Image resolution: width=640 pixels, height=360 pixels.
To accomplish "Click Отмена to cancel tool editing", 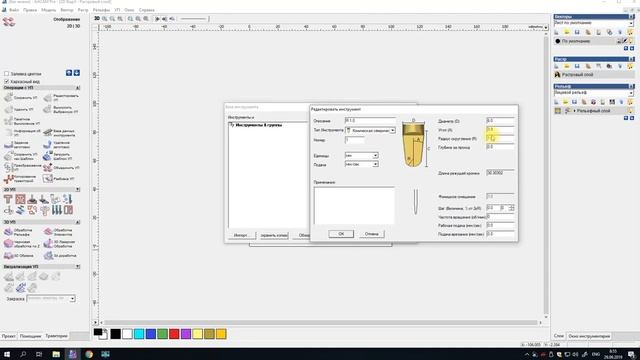I will click(371, 234).
